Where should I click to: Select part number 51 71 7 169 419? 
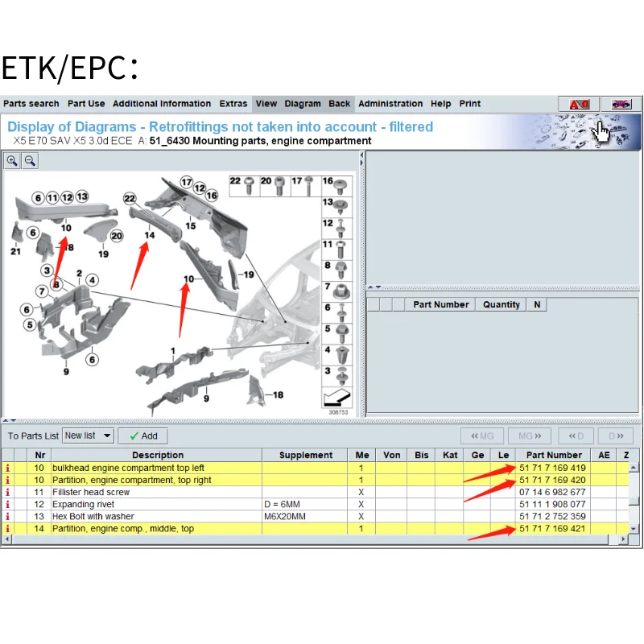[x=552, y=468]
